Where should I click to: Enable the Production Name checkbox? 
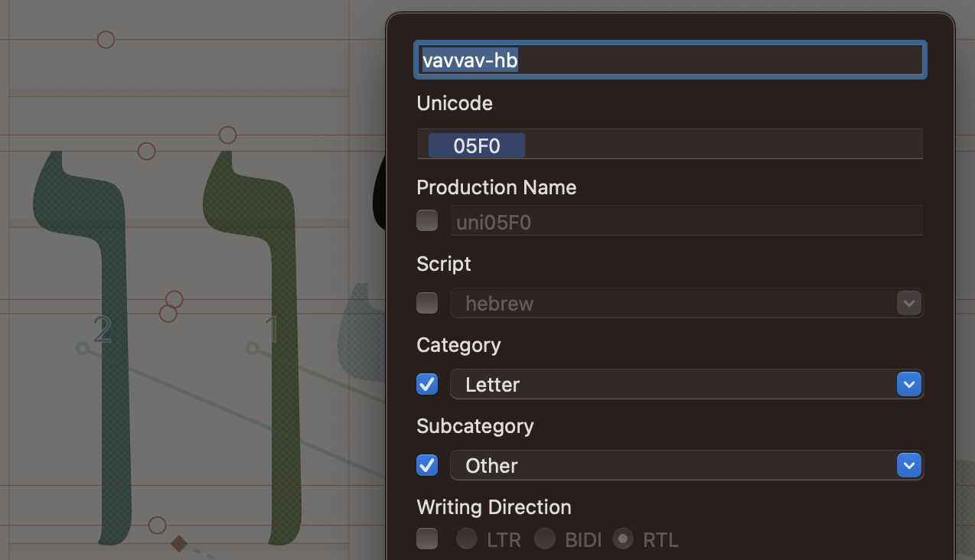tap(427, 221)
